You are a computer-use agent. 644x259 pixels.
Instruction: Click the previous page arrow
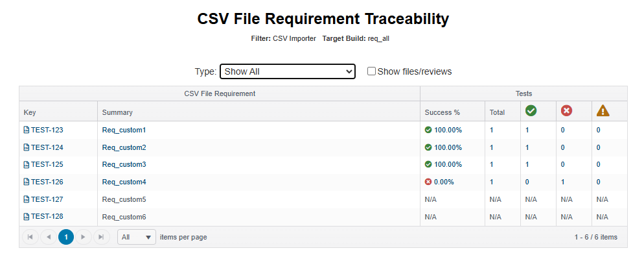(48, 237)
